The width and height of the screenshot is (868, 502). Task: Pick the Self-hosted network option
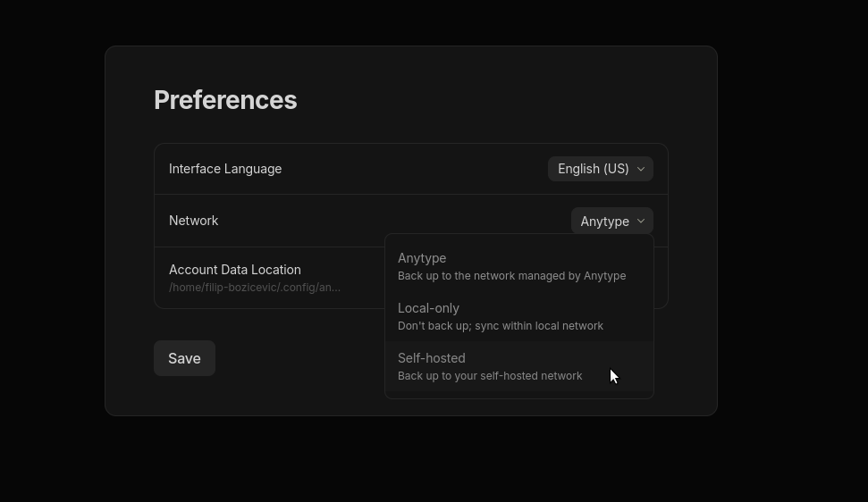coord(518,366)
